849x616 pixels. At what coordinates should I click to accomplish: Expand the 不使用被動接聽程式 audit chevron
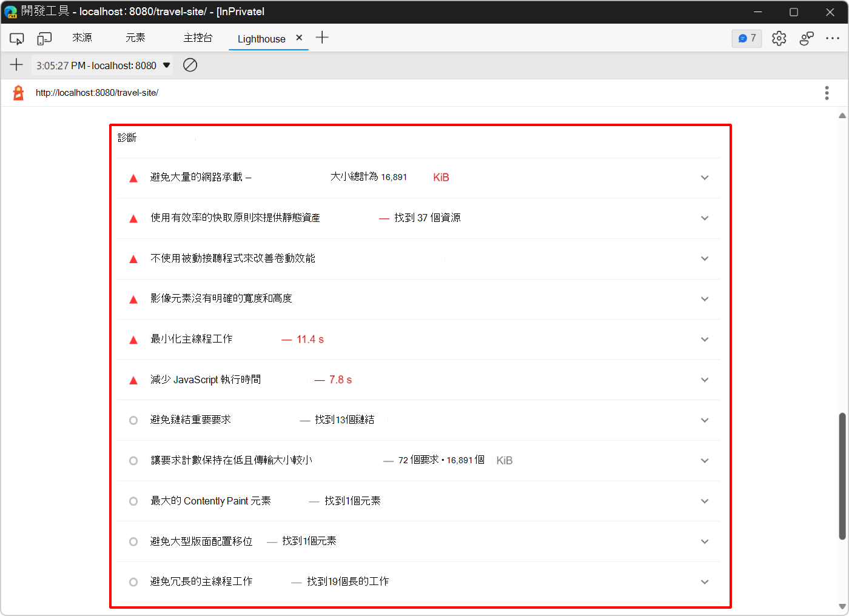705,258
